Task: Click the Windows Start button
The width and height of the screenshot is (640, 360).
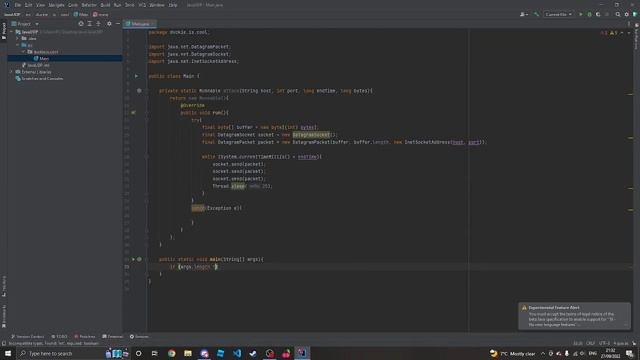Action: (x=8, y=353)
